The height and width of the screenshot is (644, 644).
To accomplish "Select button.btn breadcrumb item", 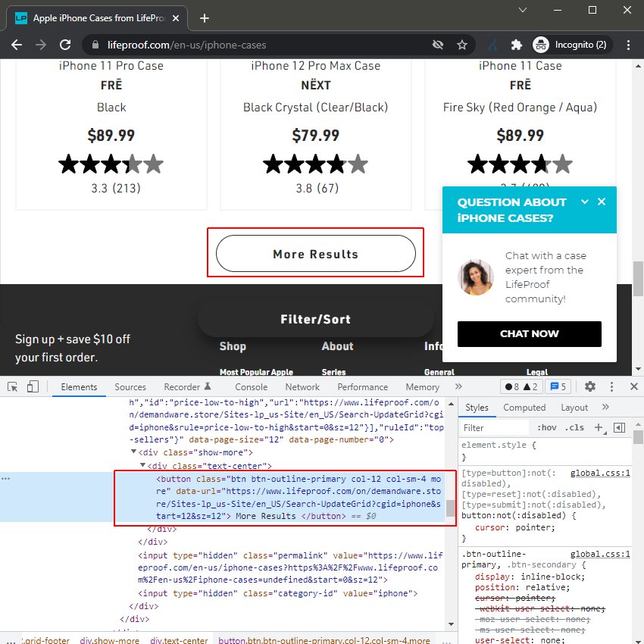I will (324, 640).
